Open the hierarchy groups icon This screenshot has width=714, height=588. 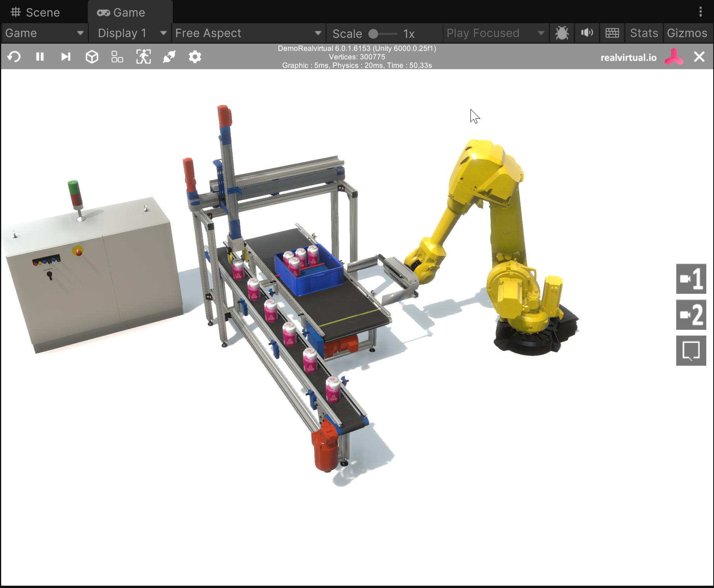tap(117, 57)
